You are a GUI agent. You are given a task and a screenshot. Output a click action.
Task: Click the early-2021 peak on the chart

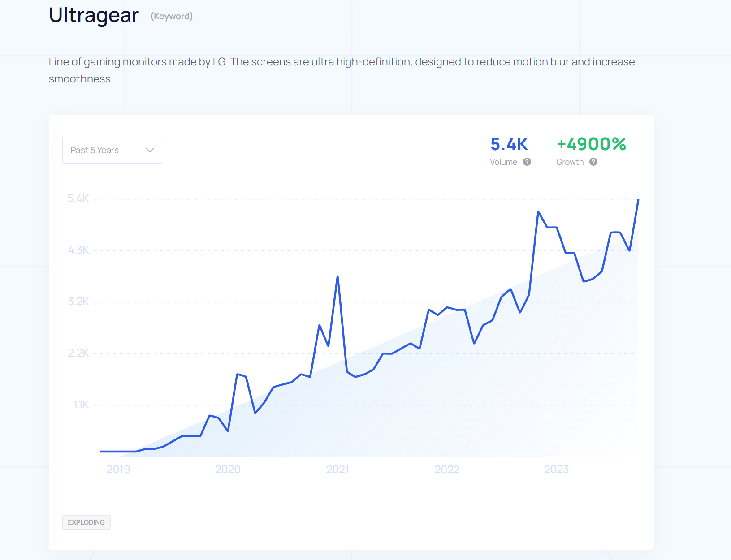pyautogui.click(x=337, y=276)
